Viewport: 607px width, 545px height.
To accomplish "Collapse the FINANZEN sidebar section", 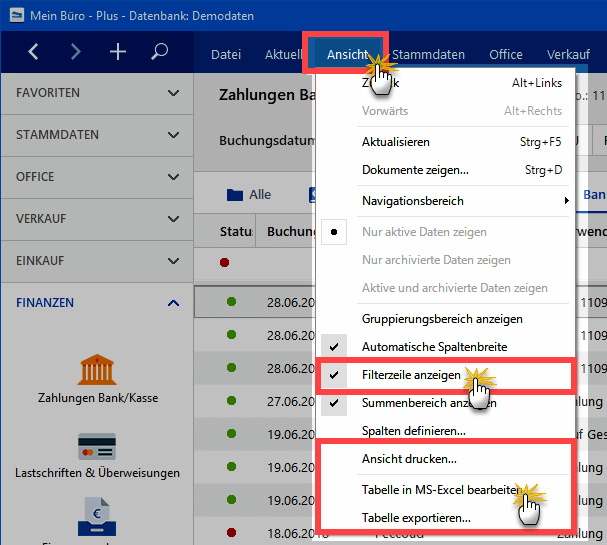I will click(97, 303).
